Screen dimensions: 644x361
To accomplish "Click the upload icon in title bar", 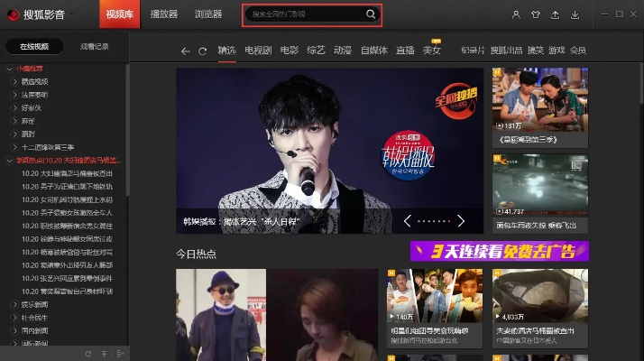I will click(557, 14).
